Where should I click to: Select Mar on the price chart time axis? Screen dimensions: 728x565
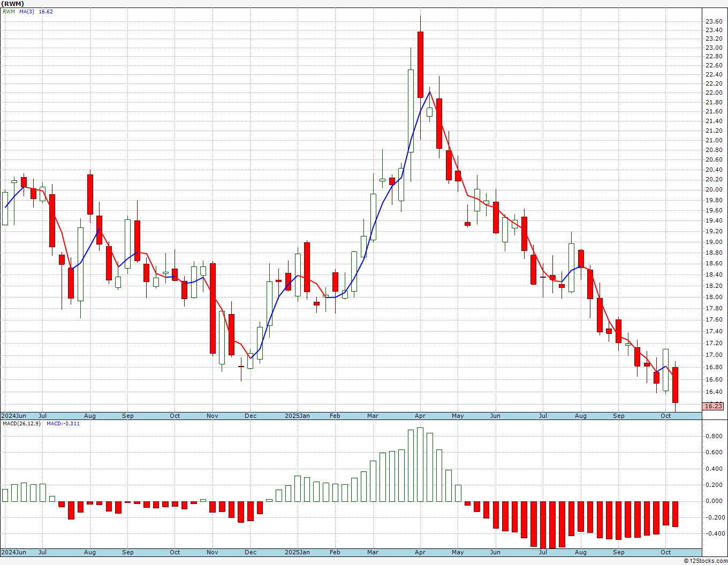point(373,416)
